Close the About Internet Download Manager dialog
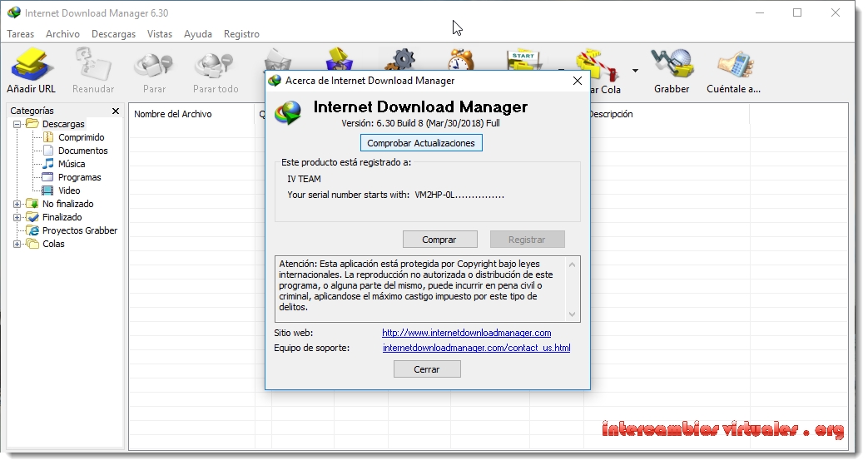 click(x=578, y=81)
